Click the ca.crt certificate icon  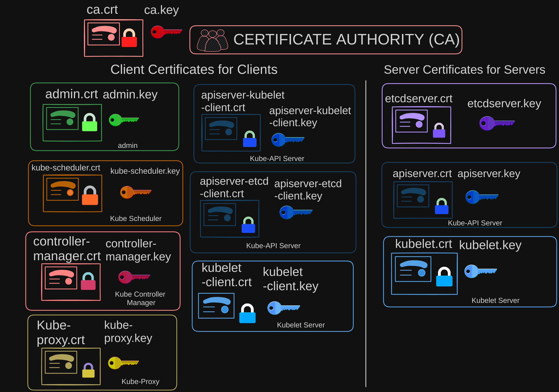(104, 34)
